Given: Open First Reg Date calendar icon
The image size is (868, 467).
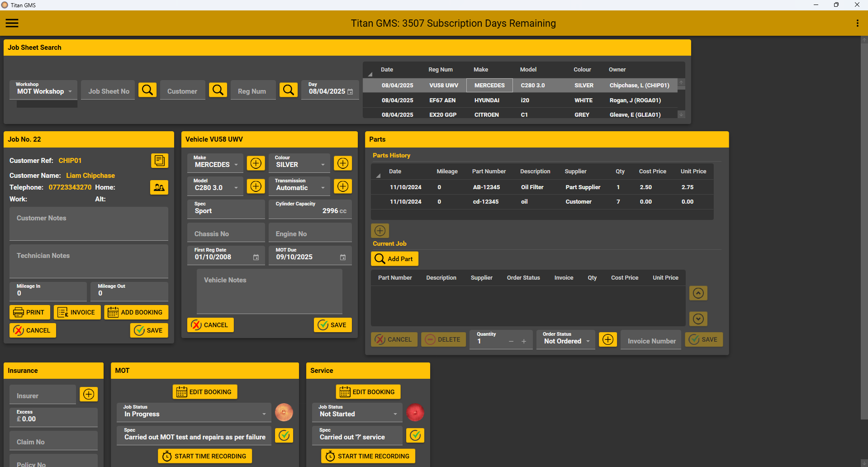Looking at the screenshot, I should (256, 257).
